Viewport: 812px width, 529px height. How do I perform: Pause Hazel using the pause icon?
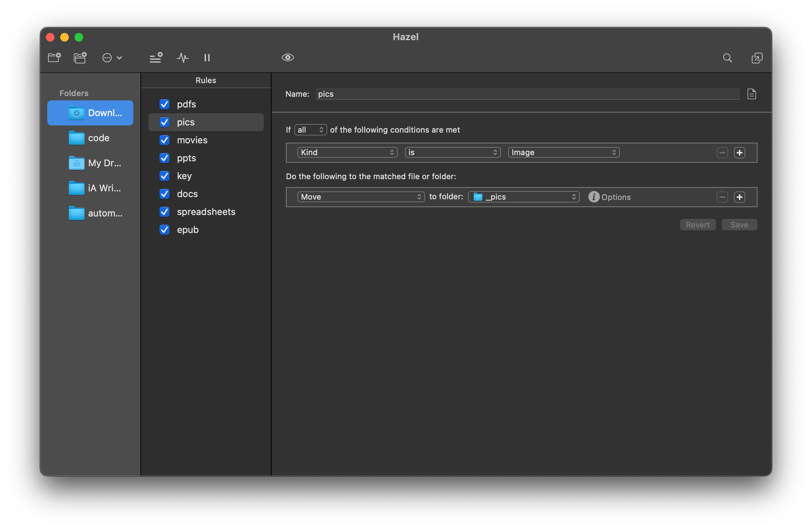[x=207, y=57]
